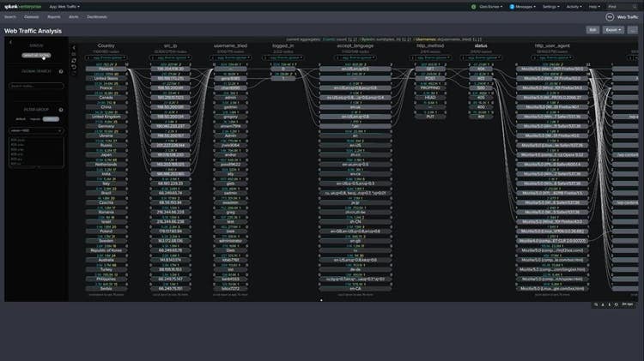
Task: Go to the Reports navigation tab
Action: [x=54, y=16]
